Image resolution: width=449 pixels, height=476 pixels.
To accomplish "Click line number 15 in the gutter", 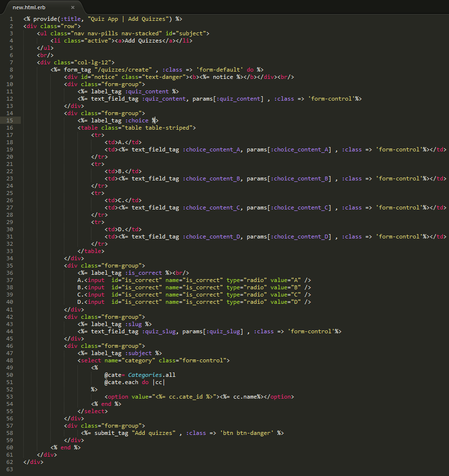I will (x=10, y=120).
